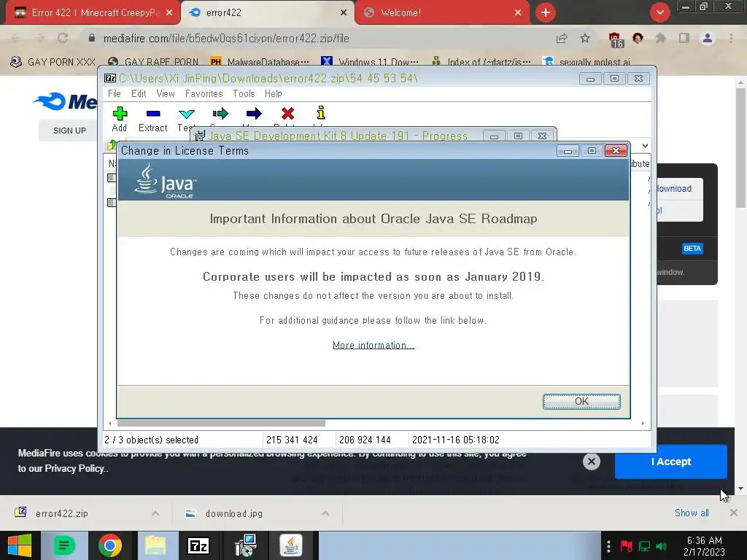Click the 215 341 424 status bar size
The image size is (747, 560).
point(292,440)
